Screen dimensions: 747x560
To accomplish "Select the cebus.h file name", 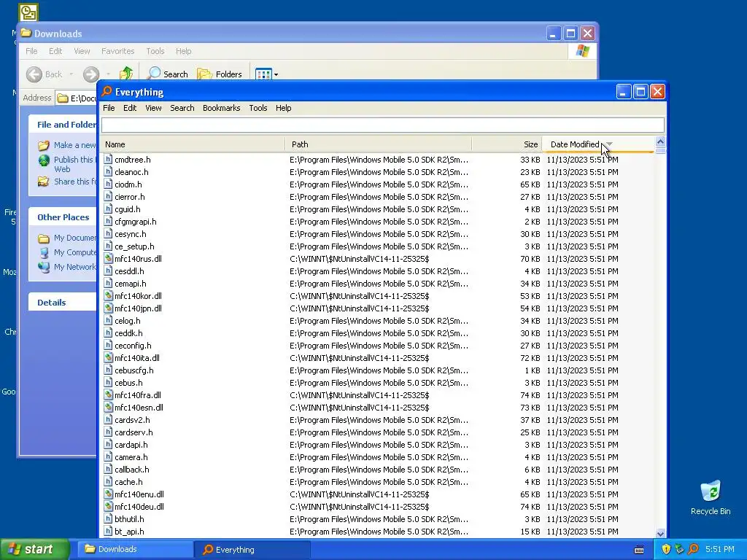I will pyautogui.click(x=128, y=382).
